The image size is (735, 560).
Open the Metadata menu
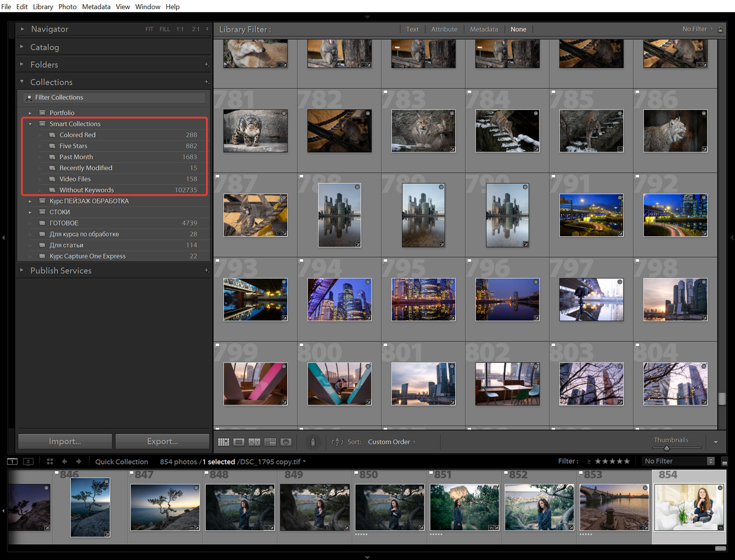[96, 6]
